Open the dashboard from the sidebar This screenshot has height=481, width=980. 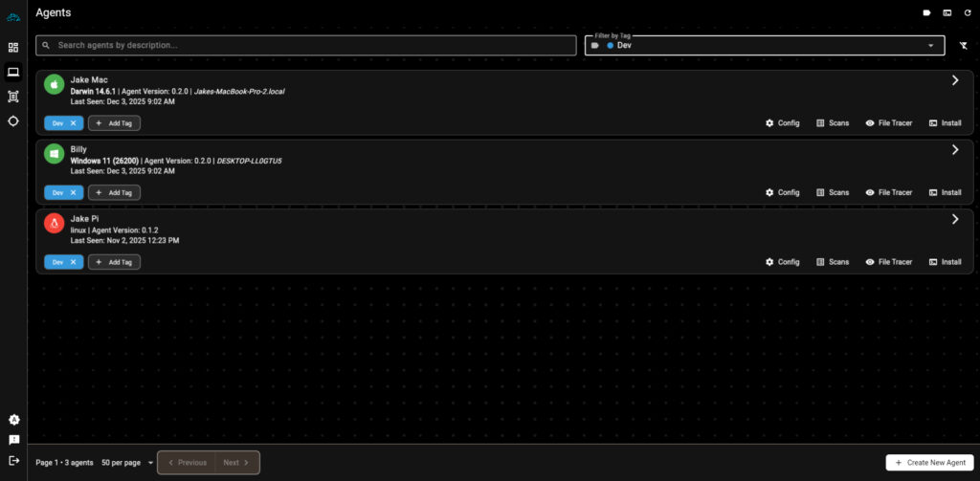13,47
